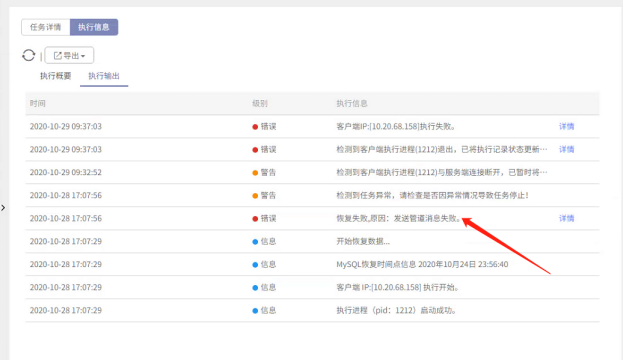Click message 恢复失败,原因：发送管道消息失败
The width and height of the screenshot is (623, 360).
coord(399,218)
